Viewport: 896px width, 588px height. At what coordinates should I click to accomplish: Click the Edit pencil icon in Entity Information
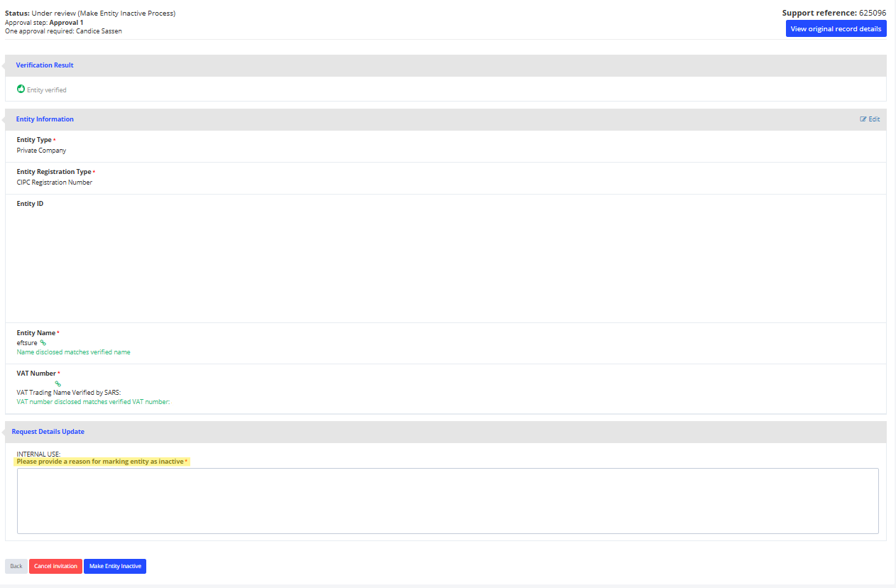point(863,119)
